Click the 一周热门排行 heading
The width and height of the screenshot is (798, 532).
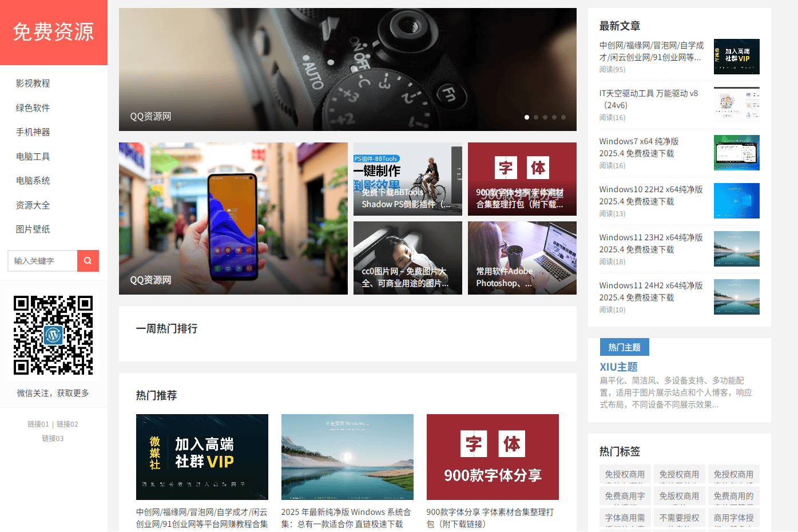point(166,329)
